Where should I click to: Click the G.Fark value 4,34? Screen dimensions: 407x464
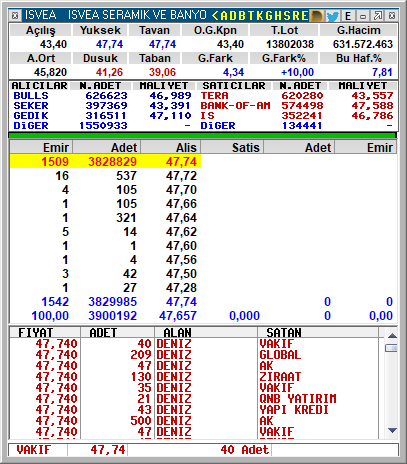(233, 72)
